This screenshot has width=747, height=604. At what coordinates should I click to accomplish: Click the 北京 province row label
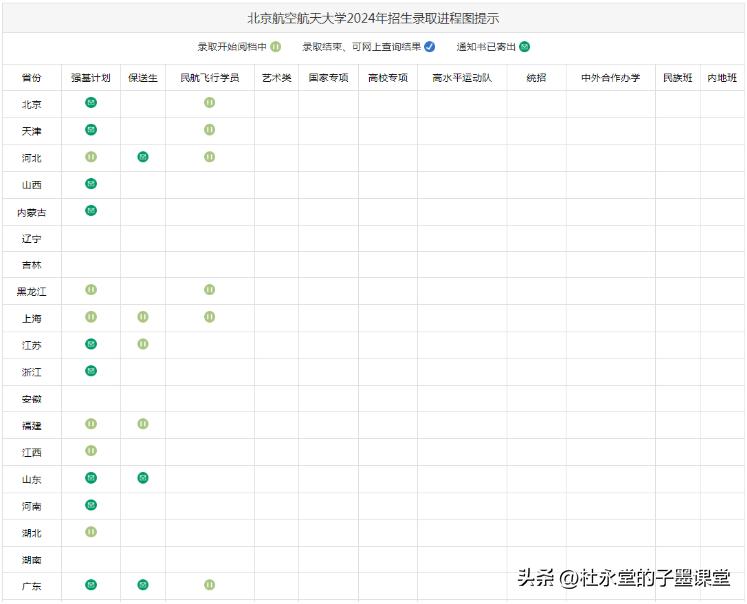32,104
